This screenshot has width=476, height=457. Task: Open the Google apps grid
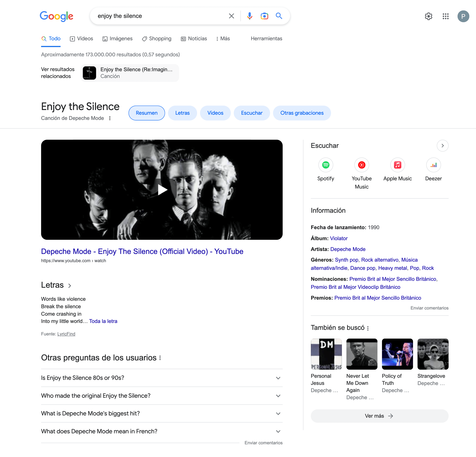pos(445,16)
